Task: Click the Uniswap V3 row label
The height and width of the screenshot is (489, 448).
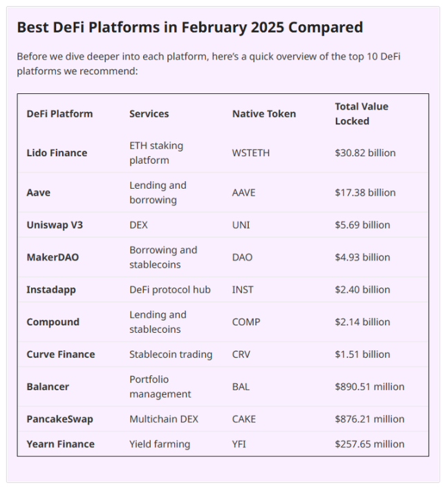Action: click(55, 225)
